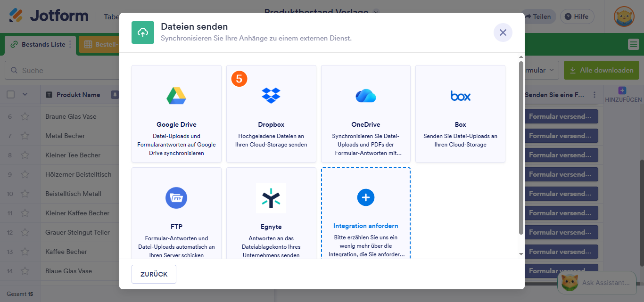Star the Kleiner Tee Becher row

tap(25, 155)
